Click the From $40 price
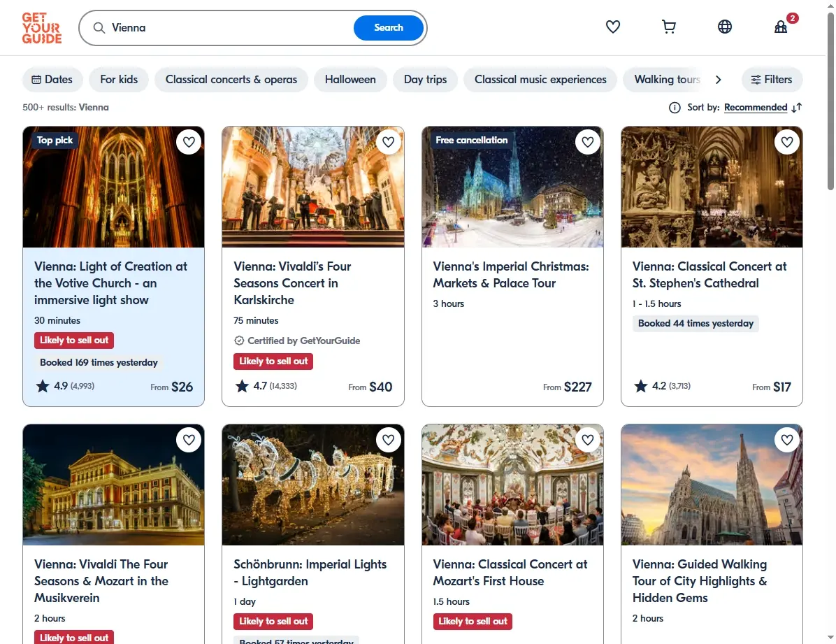 (370, 387)
